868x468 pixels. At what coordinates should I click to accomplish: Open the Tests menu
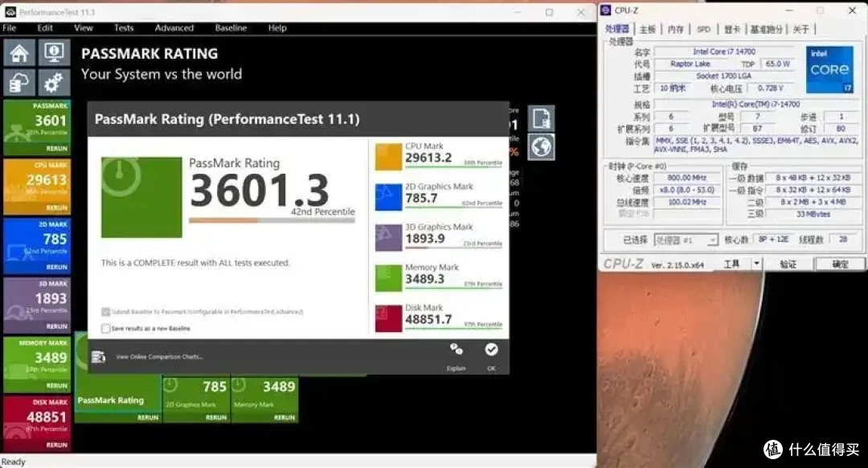[x=124, y=27]
